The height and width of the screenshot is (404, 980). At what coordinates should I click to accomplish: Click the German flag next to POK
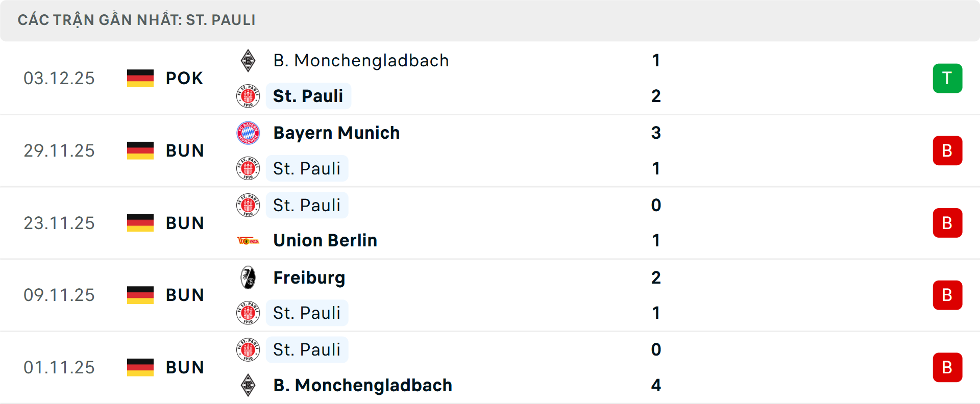(x=140, y=78)
